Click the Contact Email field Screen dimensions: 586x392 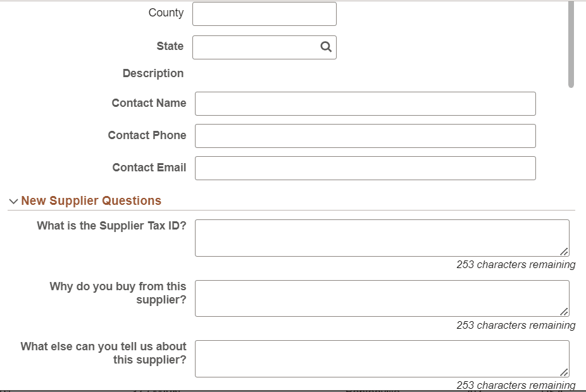(x=365, y=168)
